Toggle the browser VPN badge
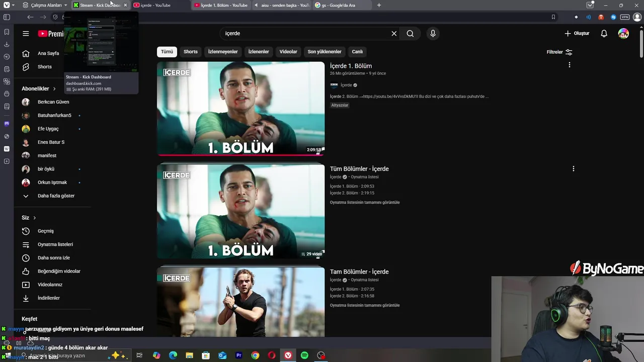The width and height of the screenshot is (644, 362). (x=624, y=17)
